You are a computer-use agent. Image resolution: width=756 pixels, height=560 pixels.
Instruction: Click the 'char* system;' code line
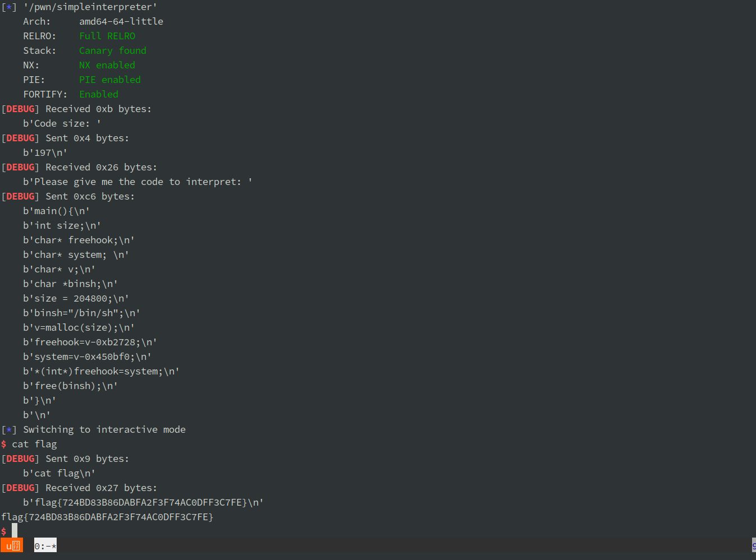click(76, 254)
